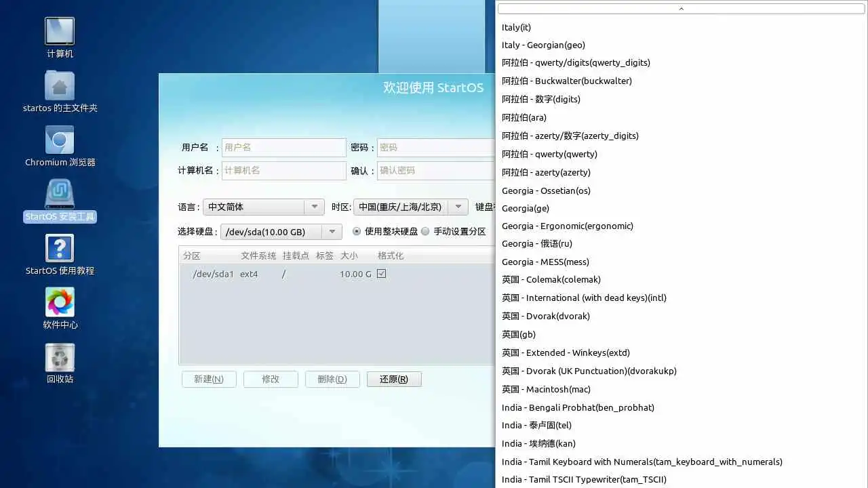The width and height of the screenshot is (868, 488).
Task: Choose 阿拉伯(ara) layout
Action: click(682, 117)
